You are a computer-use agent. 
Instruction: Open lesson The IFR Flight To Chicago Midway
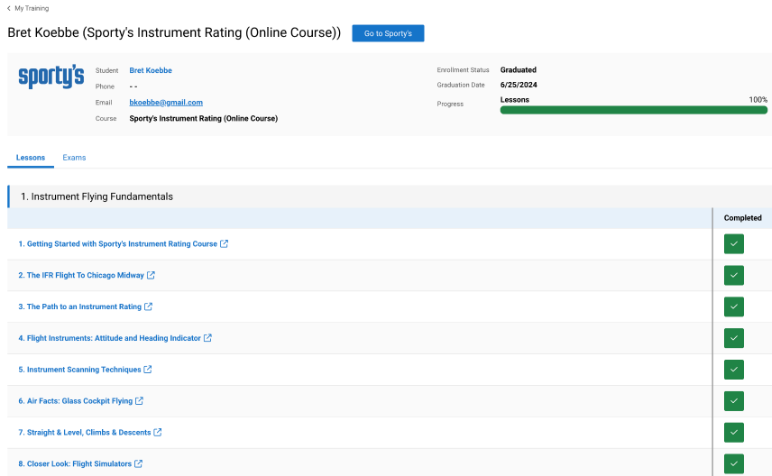[81, 275]
